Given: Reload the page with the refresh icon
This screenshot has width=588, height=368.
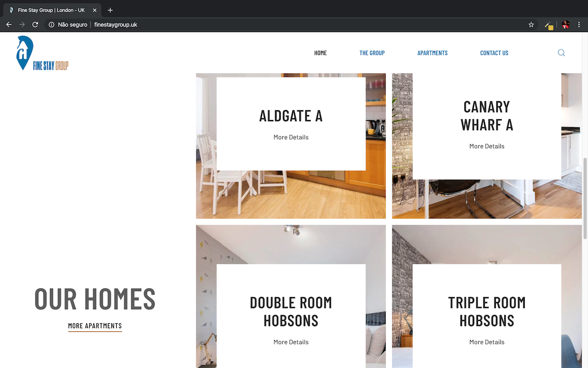Looking at the screenshot, I should pyautogui.click(x=35, y=25).
